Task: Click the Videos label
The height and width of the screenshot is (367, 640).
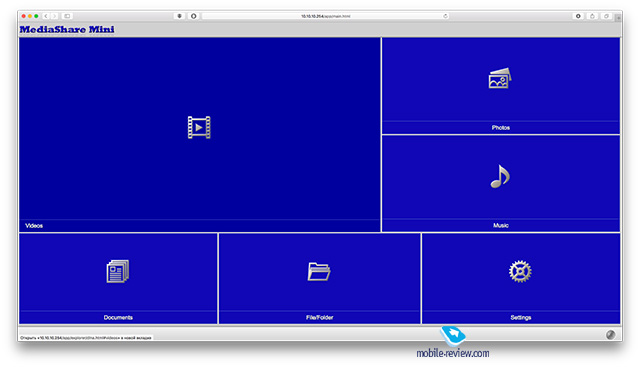Action: click(x=34, y=226)
